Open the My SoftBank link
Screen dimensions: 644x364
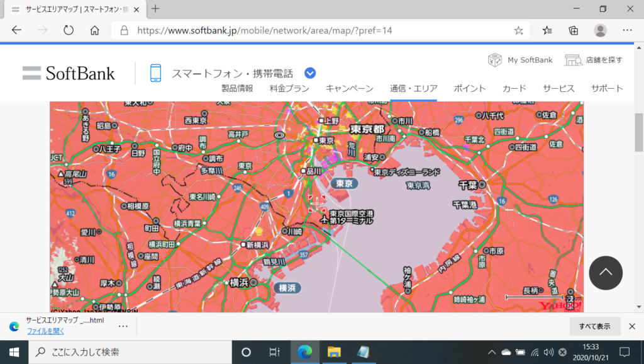[x=520, y=60]
